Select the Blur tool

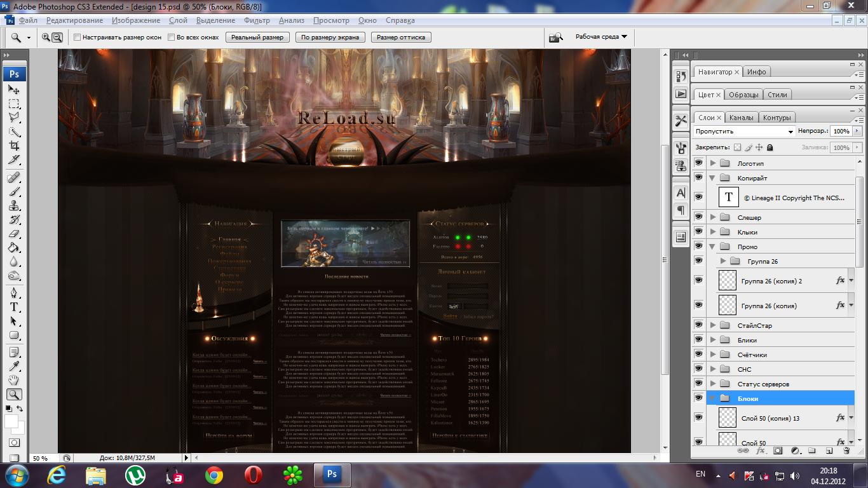[14, 261]
